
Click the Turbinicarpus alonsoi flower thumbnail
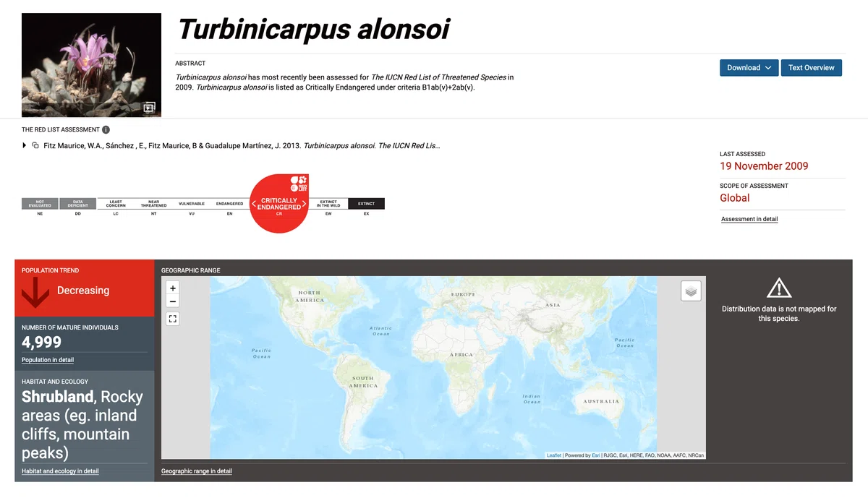point(91,65)
